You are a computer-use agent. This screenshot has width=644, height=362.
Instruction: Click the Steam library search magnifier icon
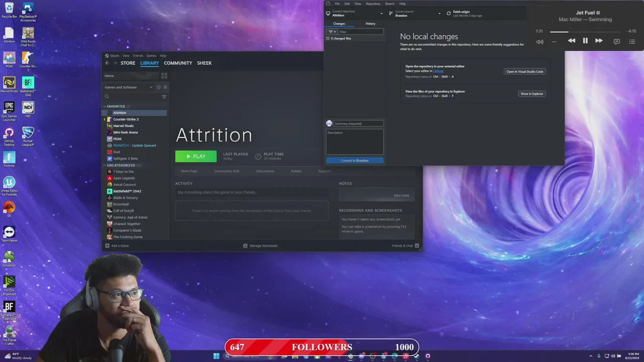(x=107, y=97)
